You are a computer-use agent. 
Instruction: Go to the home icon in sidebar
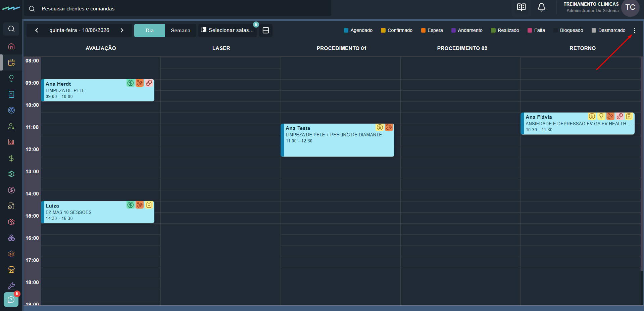coord(11,46)
